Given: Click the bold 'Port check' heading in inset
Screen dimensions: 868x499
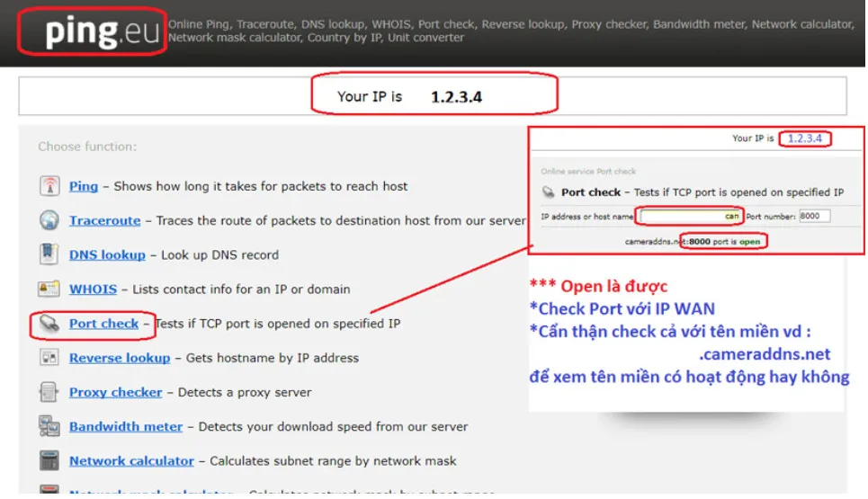Looking at the screenshot, I should pos(591,192).
